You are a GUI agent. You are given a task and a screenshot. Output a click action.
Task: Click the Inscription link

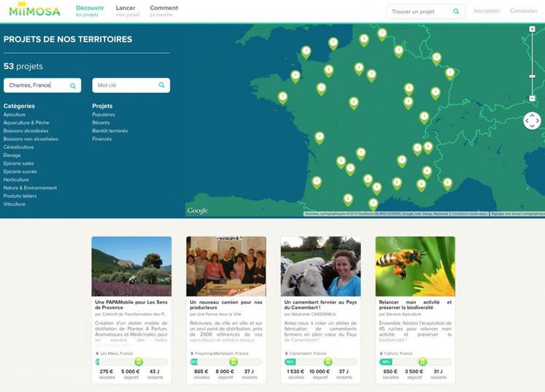click(x=487, y=12)
